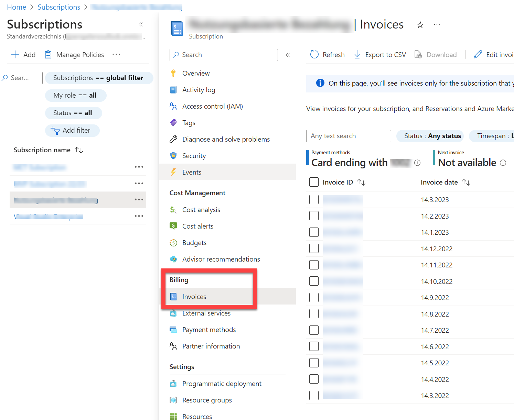Click the info icon in the blue notice banner
Image resolution: width=514 pixels, height=420 pixels.
pyautogui.click(x=320, y=83)
